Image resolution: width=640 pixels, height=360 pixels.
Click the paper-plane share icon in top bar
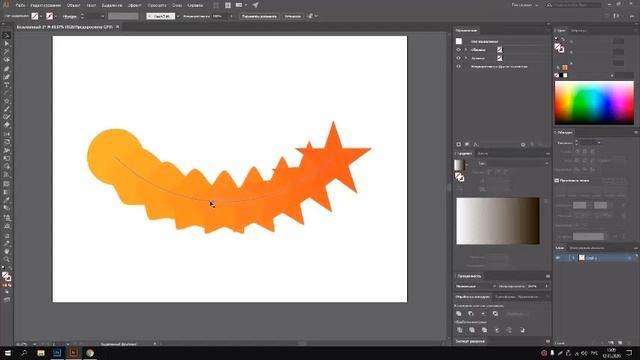(256, 5)
